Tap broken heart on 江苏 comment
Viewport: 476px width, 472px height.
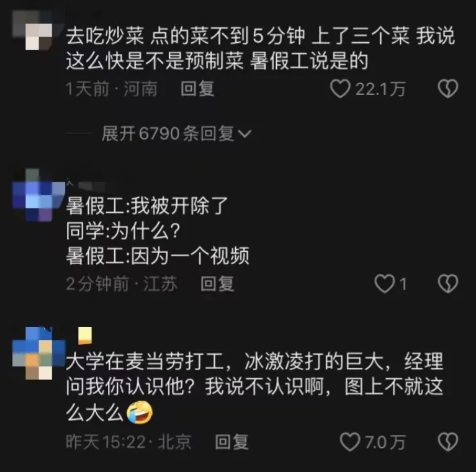pyautogui.click(x=448, y=283)
